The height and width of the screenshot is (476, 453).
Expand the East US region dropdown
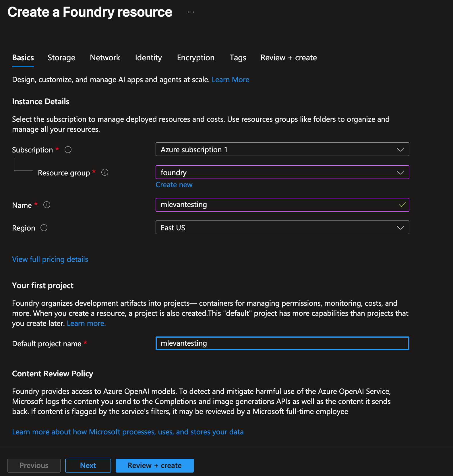(282, 227)
